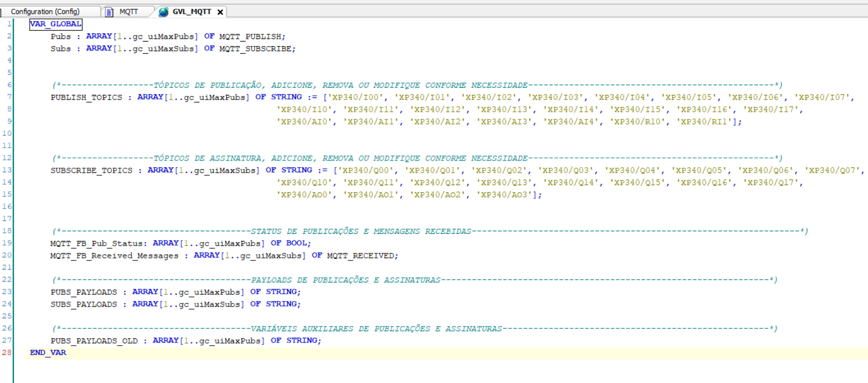Click line number 7 in the gutter
Viewport: 868px width, 383px height.
(x=9, y=97)
